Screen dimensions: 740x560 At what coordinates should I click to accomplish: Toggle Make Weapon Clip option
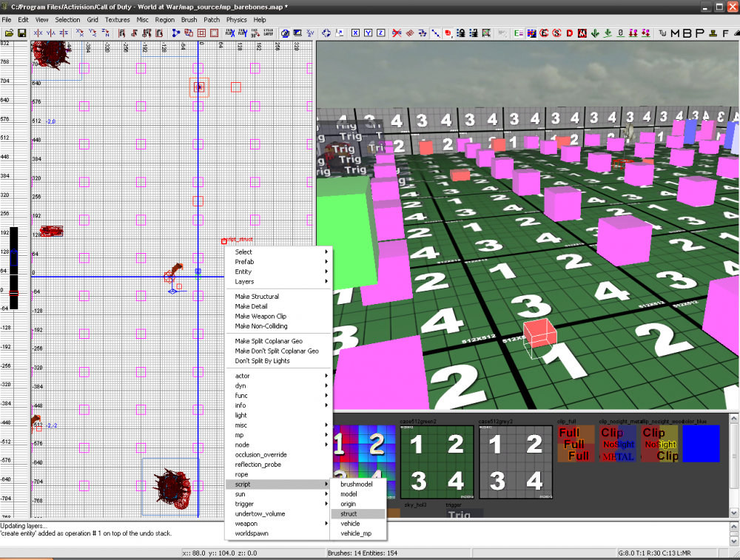pos(261,317)
